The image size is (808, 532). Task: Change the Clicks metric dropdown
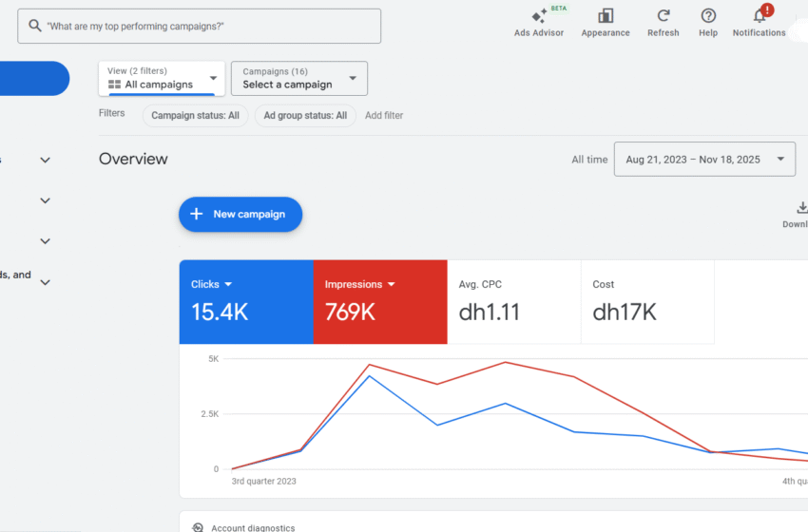[228, 284]
